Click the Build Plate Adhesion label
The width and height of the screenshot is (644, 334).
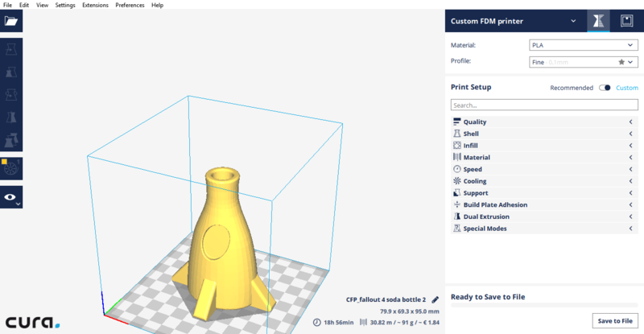495,204
